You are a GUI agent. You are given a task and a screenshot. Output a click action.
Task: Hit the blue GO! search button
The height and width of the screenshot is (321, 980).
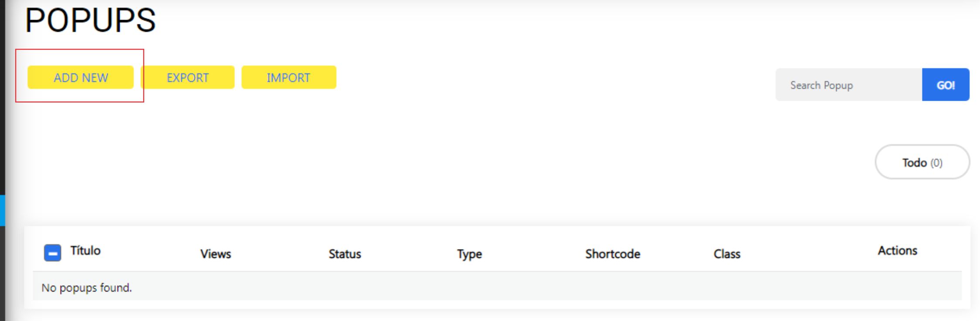click(x=946, y=85)
